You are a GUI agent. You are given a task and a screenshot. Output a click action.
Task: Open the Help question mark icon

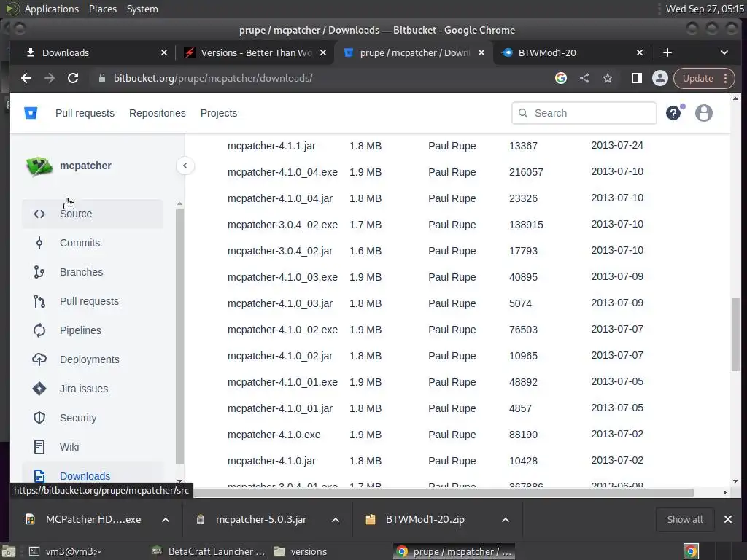coord(673,113)
